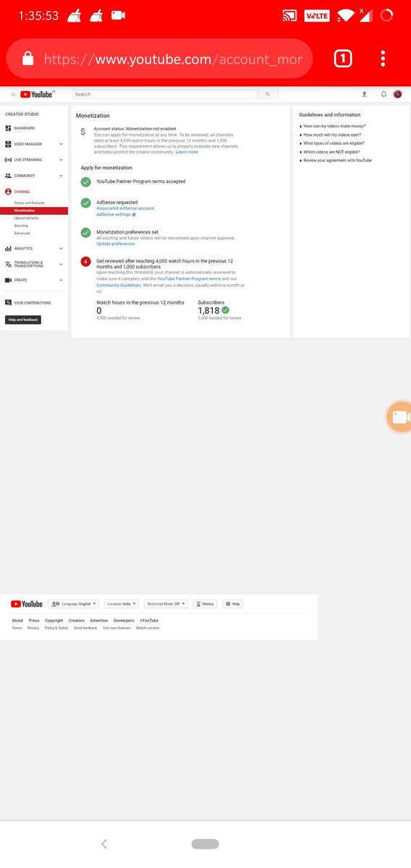Expand the Analytics sidebar section
The height and width of the screenshot is (868, 411).
click(34, 248)
